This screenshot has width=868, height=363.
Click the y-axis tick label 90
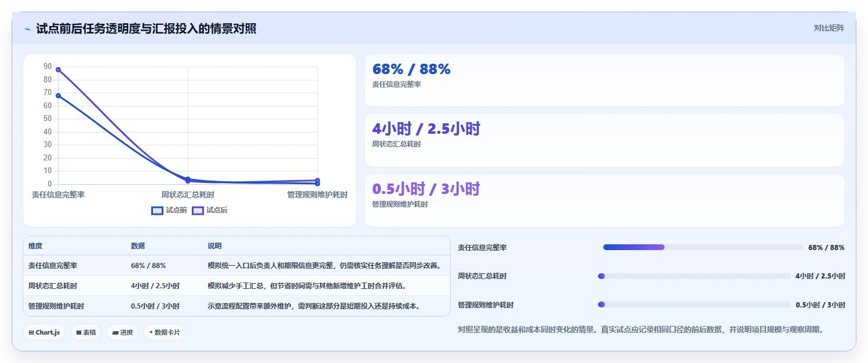point(48,67)
